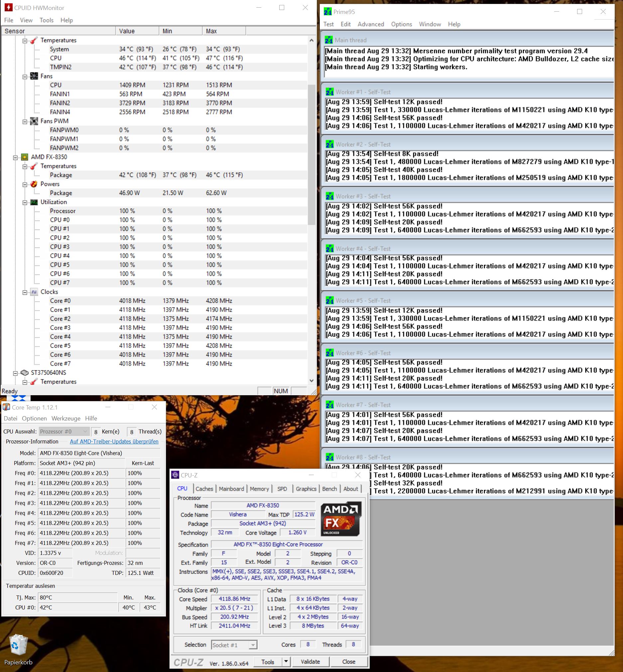This screenshot has width=623, height=672.
Task: Open the Graphics tab in CPU-Z
Action: [306, 489]
